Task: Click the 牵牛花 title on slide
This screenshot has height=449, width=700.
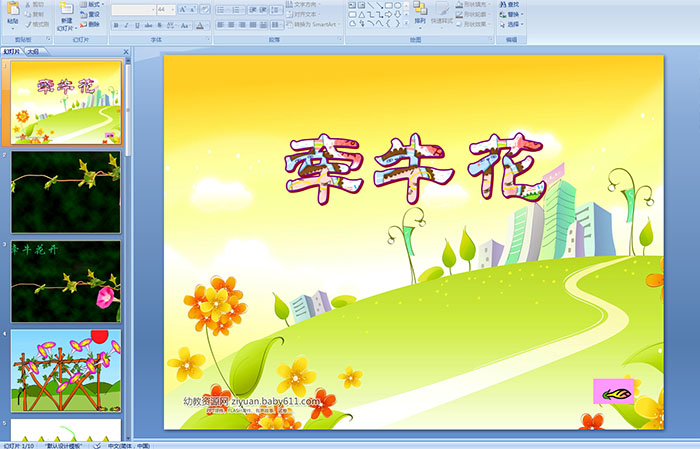Action: pyautogui.click(x=415, y=169)
